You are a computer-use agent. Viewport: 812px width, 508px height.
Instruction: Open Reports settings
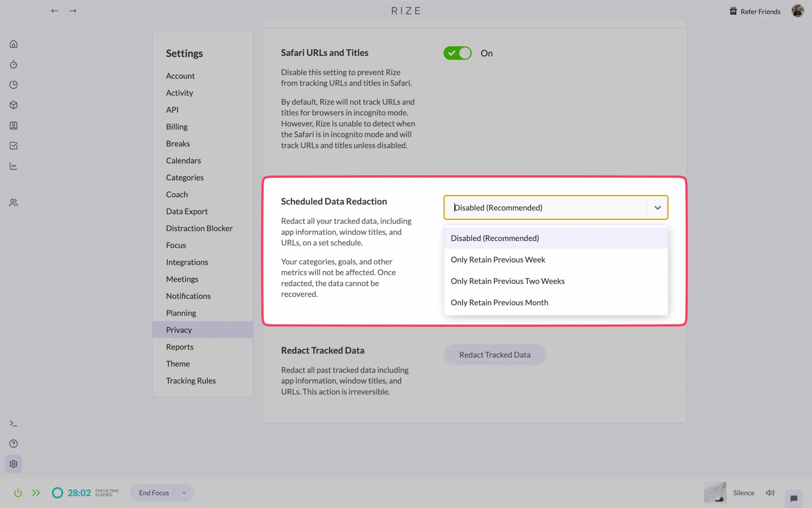pyautogui.click(x=203, y=347)
